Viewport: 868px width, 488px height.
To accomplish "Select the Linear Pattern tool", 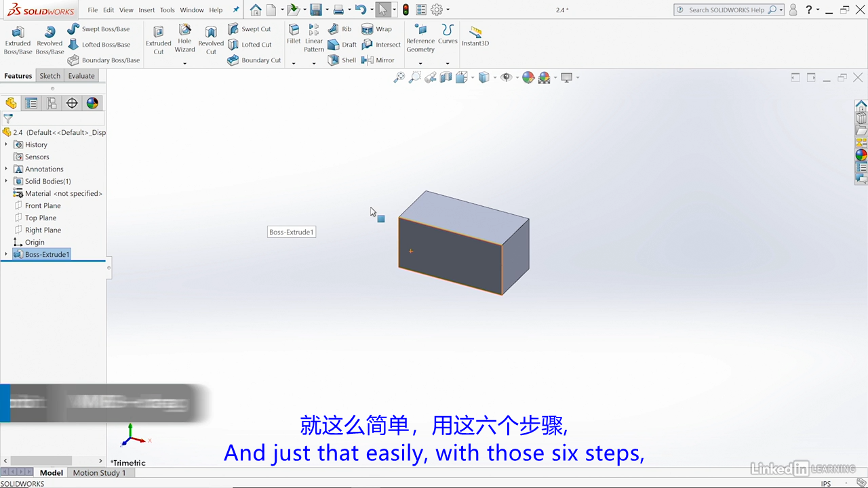I will click(x=314, y=38).
